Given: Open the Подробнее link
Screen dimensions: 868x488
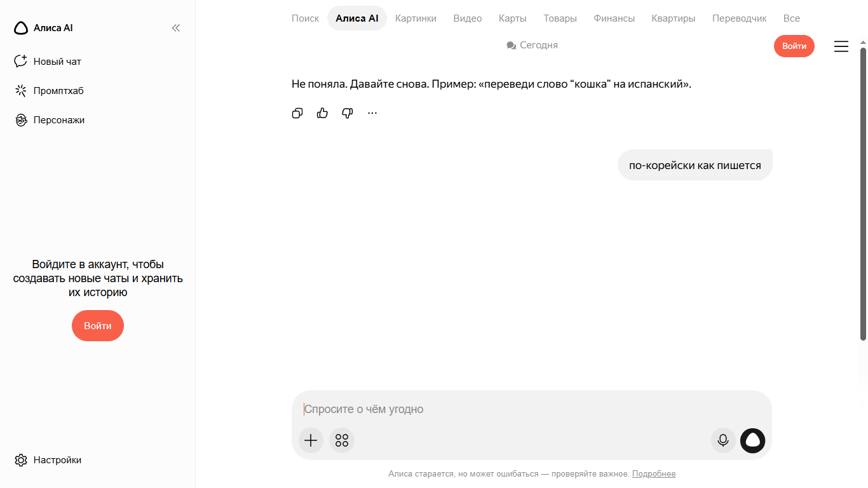Looking at the screenshot, I should [654, 474].
